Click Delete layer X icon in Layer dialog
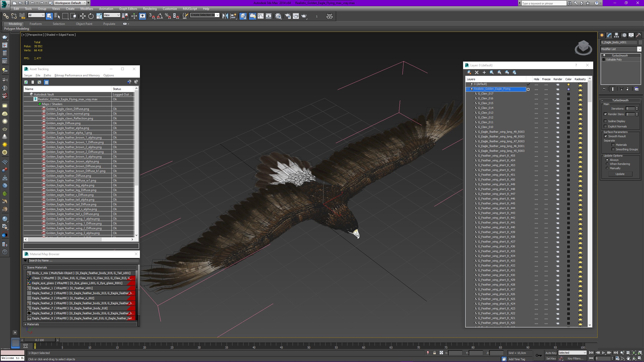 tap(476, 72)
